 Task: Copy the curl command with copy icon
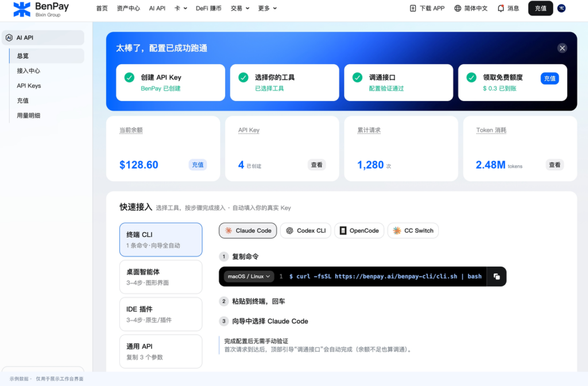click(x=497, y=276)
